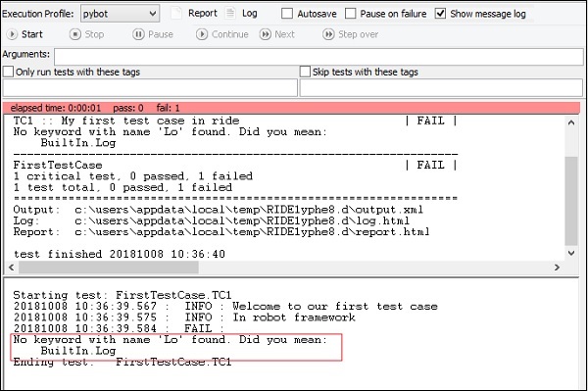588x391 pixels.
Task: Click the skip tags input field
Action: tap(441, 88)
